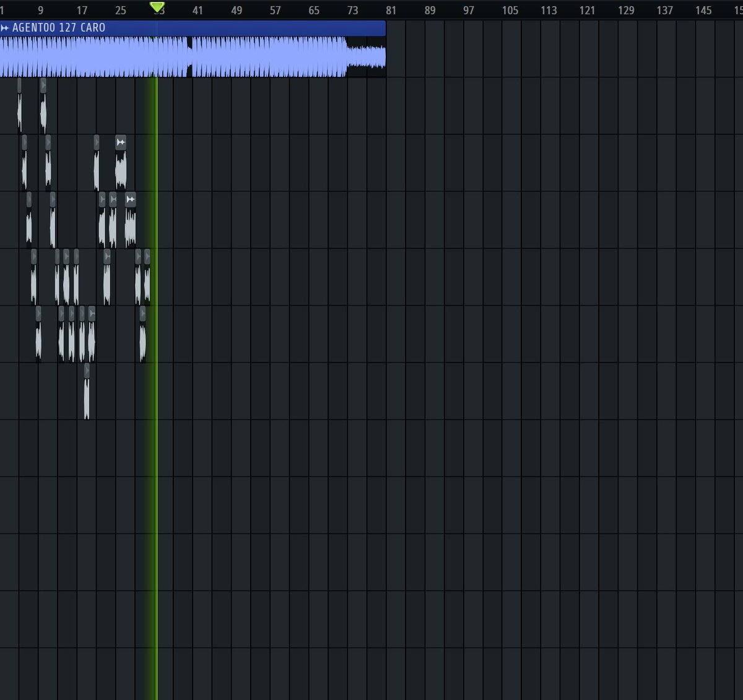Select the large blue AGENTOO audio waveform
The height and width of the screenshot is (700, 743).
point(193,56)
